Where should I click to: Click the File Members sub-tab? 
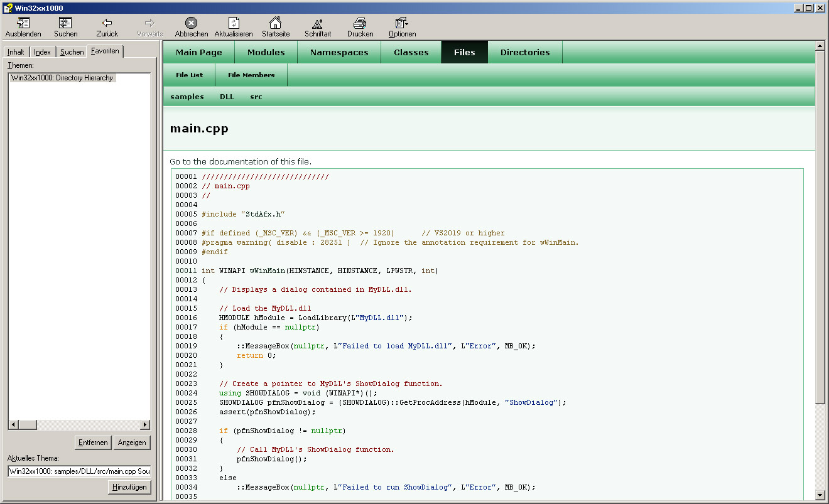point(251,75)
